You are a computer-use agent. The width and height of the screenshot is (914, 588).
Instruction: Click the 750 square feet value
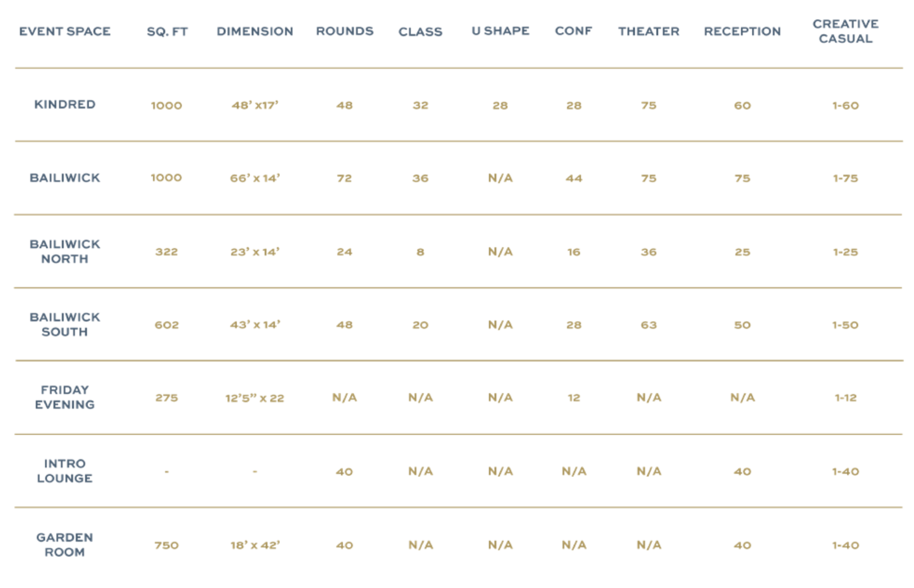(166, 546)
